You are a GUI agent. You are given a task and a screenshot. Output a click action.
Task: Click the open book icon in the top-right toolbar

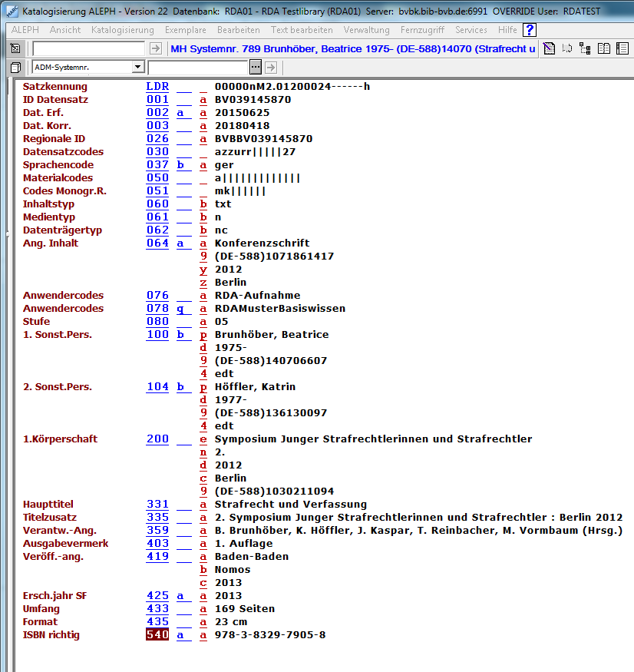tap(604, 48)
